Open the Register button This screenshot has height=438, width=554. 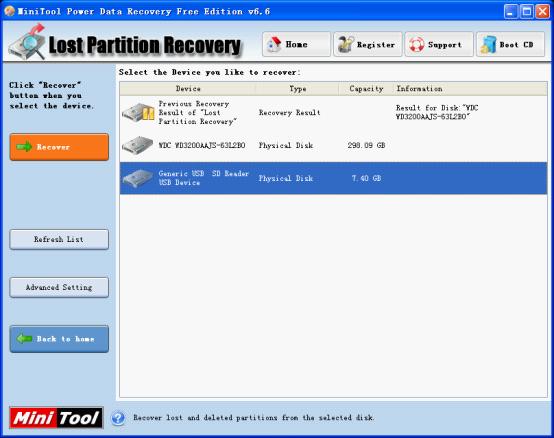[367, 44]
